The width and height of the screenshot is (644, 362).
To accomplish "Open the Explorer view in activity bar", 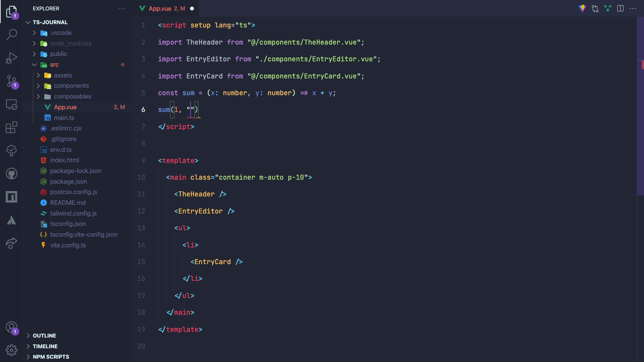I will click(11, 12).
